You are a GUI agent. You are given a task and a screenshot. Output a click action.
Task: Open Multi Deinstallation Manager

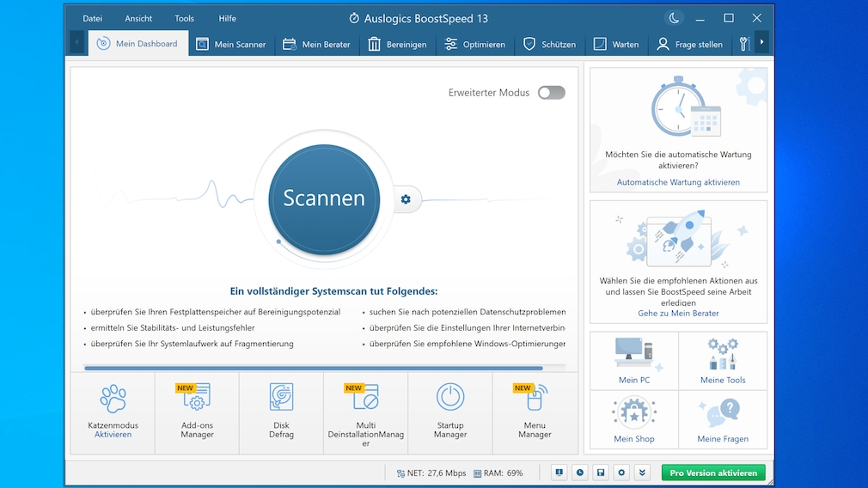[366, 412]
